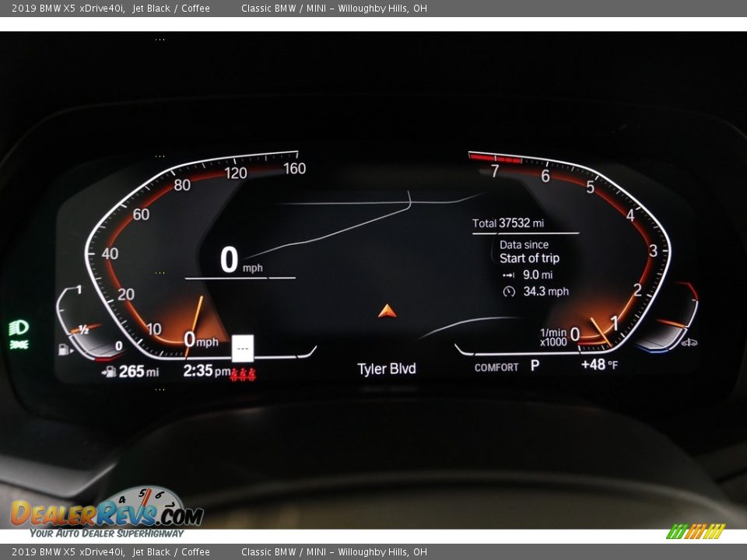The image size is (747, 560).
Task: Click the 'Start of trip' text
Action: (529, 258)
